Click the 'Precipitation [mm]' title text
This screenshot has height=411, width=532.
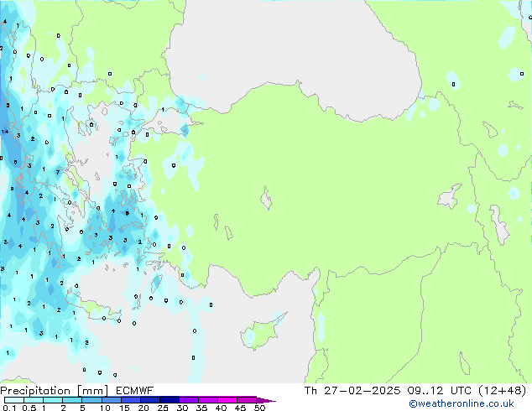pos(54,391)
